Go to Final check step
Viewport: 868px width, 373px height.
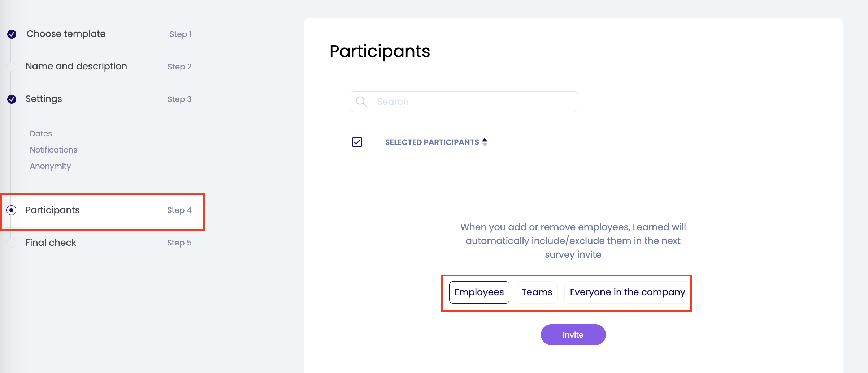[x=51, y=243]
